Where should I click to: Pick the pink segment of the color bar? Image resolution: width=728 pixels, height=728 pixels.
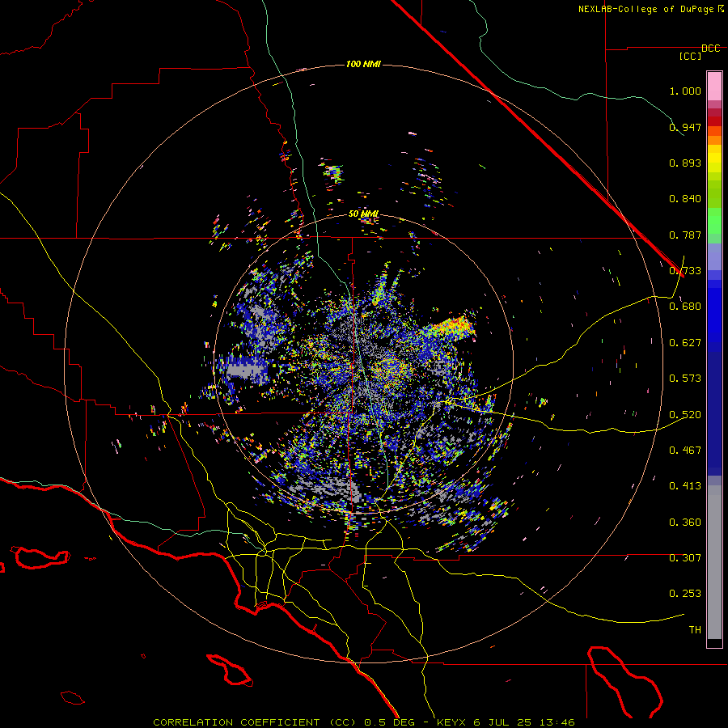point(714,86)
